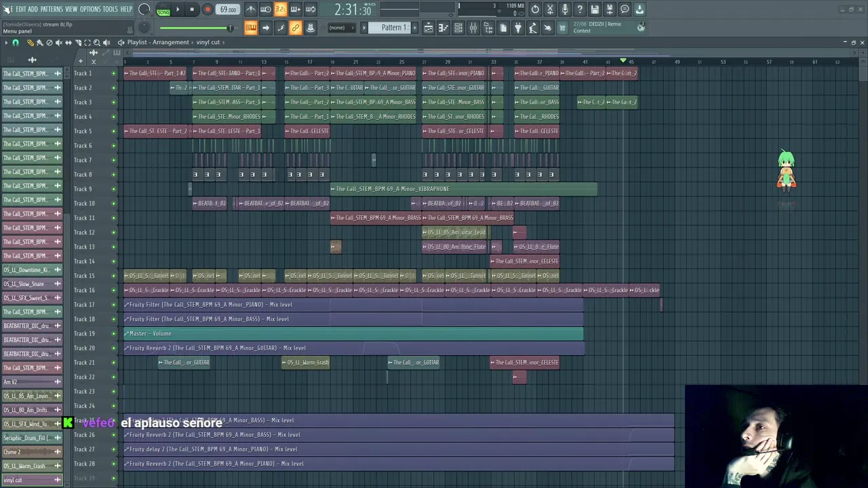Mute Track 21 with its green dot
Screen dimensions: 868x488
(113, 363)
